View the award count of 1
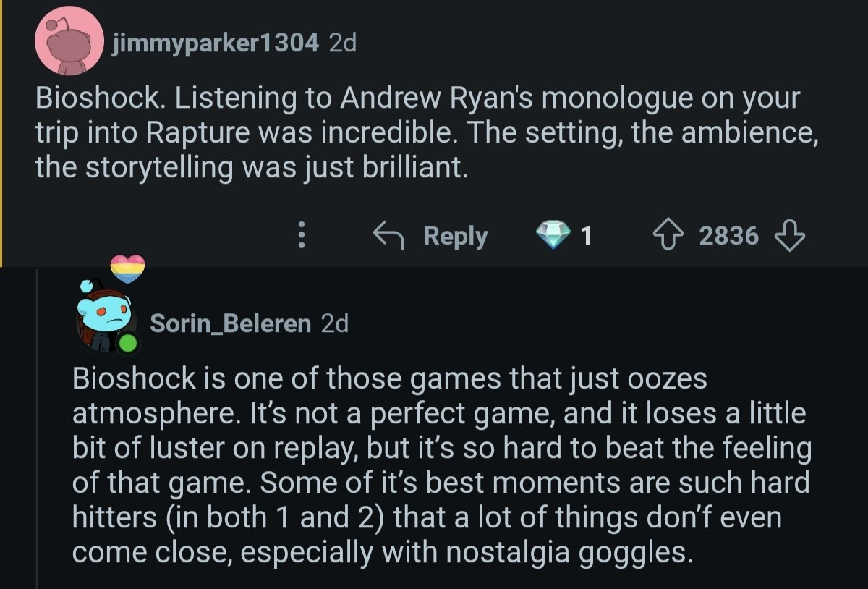Viewport: 868px width, 589px height. (x=586, y=236)
